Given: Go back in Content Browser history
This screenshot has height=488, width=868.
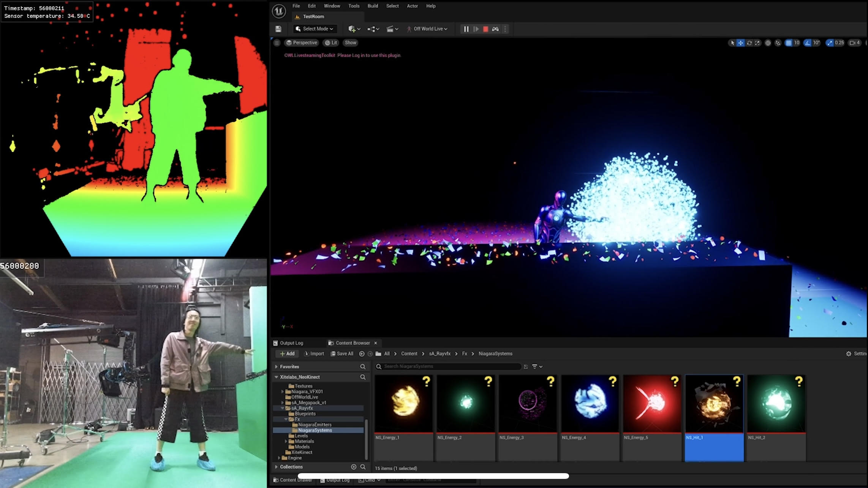Looking at the screenshot, I should [x=362, y=353].
